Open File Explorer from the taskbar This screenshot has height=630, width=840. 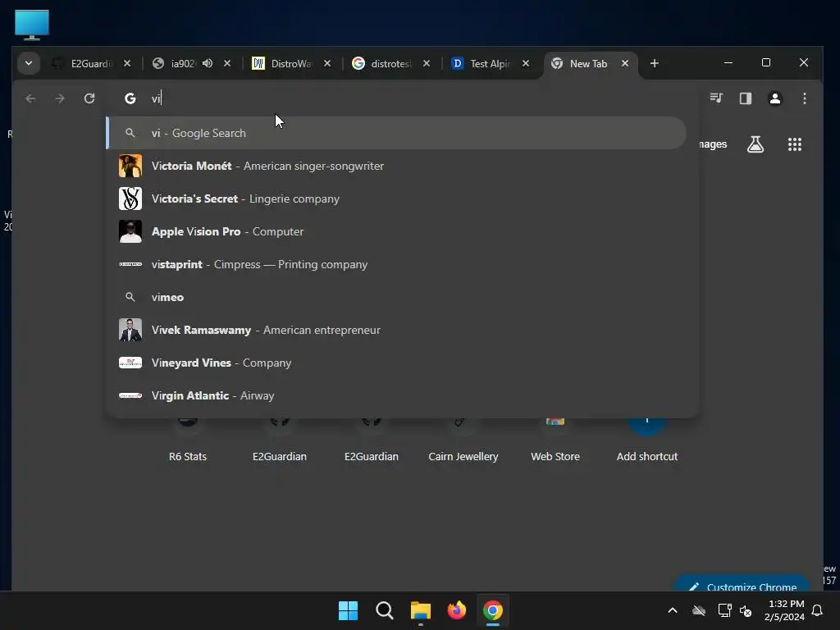[421, 610]
